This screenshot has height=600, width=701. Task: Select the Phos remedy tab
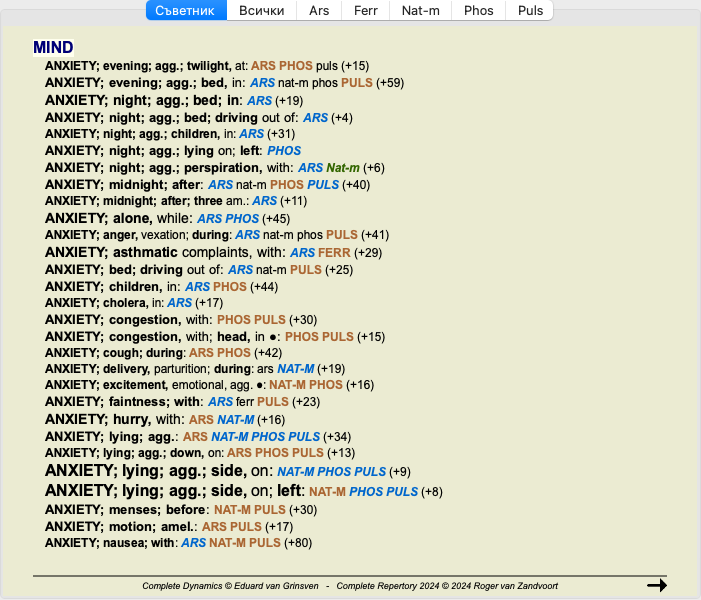(479, 10)
